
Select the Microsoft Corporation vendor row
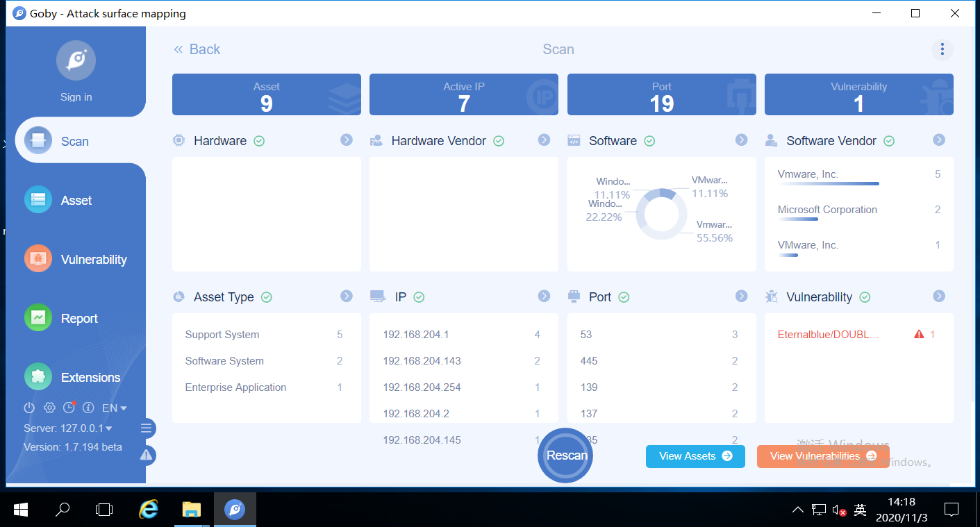[x=859, y=213]
